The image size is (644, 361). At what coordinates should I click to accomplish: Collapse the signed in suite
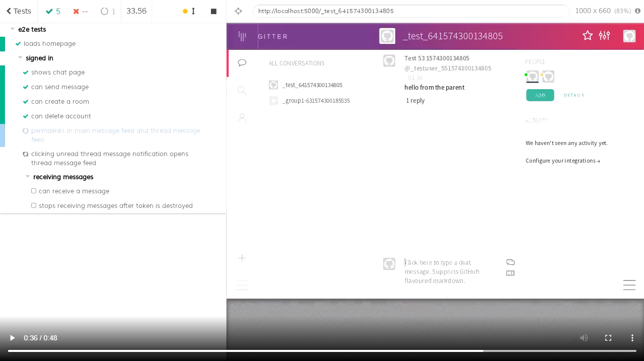(x=20, y=58)
